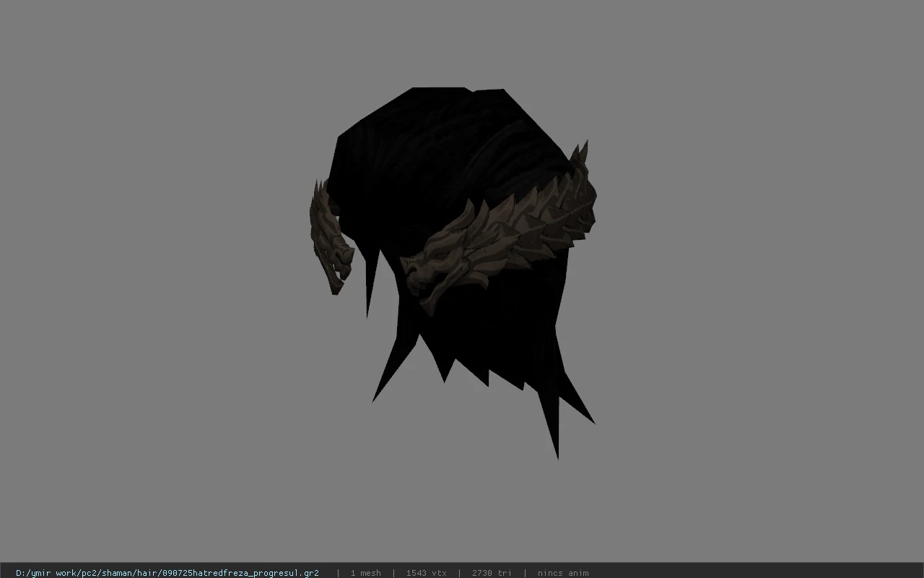This screenshot has height=578, width=924.
Task: Click the black hair model in viewport
Action: [x=453, y=273]
